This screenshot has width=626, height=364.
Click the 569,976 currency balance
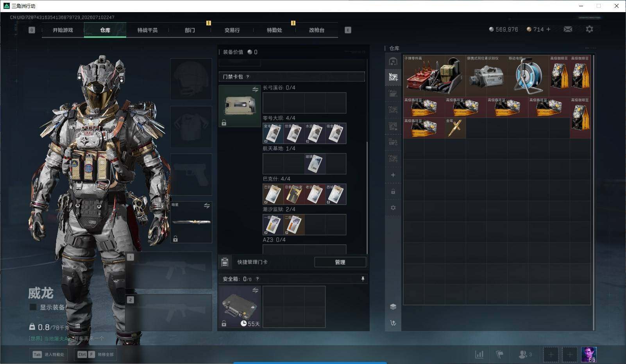(503, 29)
